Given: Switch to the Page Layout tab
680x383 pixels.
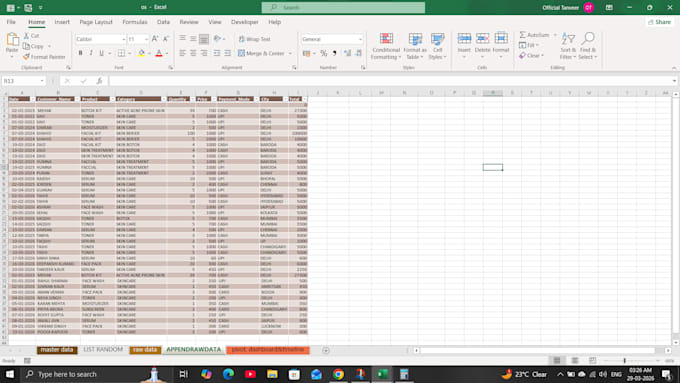Looking at the screenshot, I should [96, 22].
